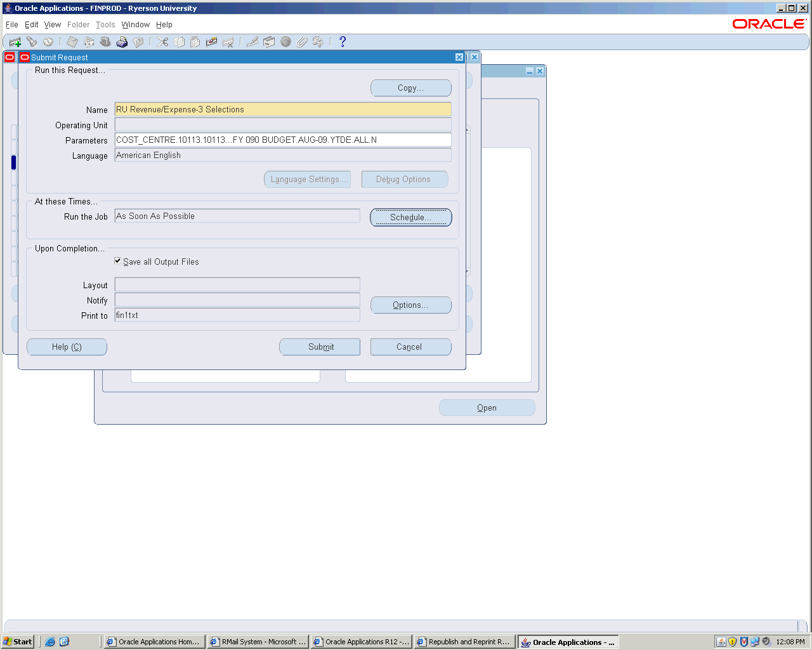The image size is (812, 650).
Task: Cancel the Submit Request dialog
Action: coord(410,347)
